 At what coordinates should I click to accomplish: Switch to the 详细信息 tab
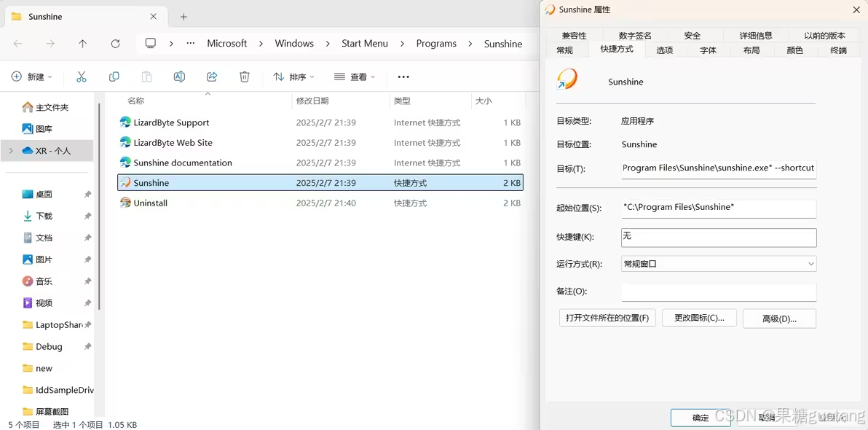pos(756,36)
